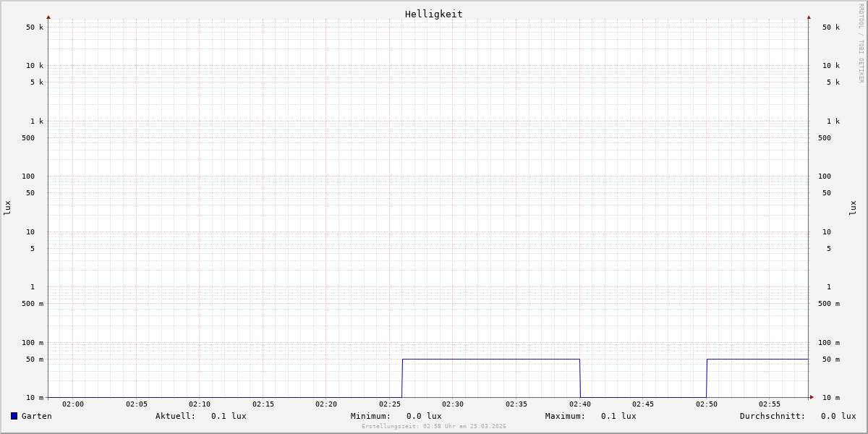Click the '02:25' time axis label
Viewport: 868px width, 434px height.
click(x=390, y=404)
